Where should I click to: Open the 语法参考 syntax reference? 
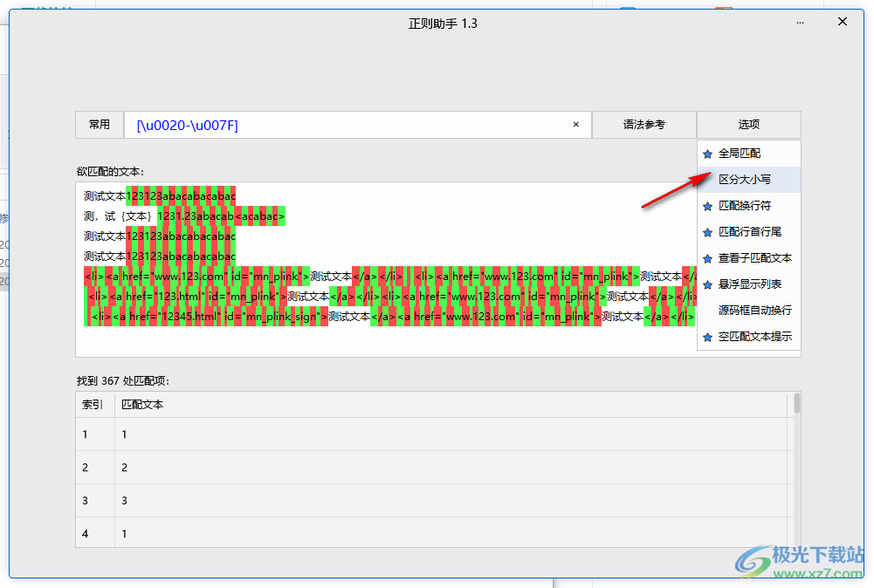click(643, 125)
